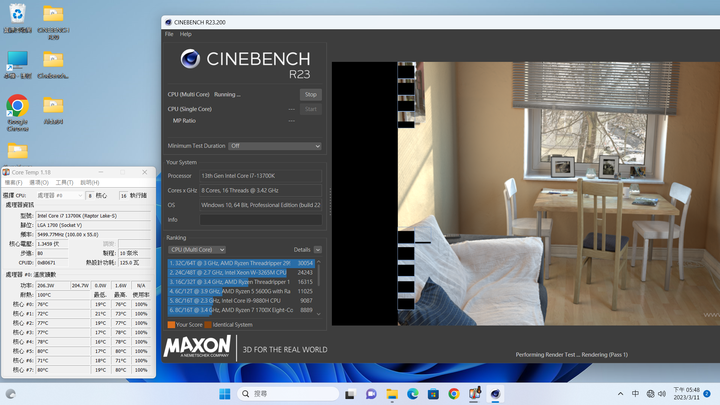
Task: Open Microsoft Store from the taskbar
Action: click(x=433, y=394)
